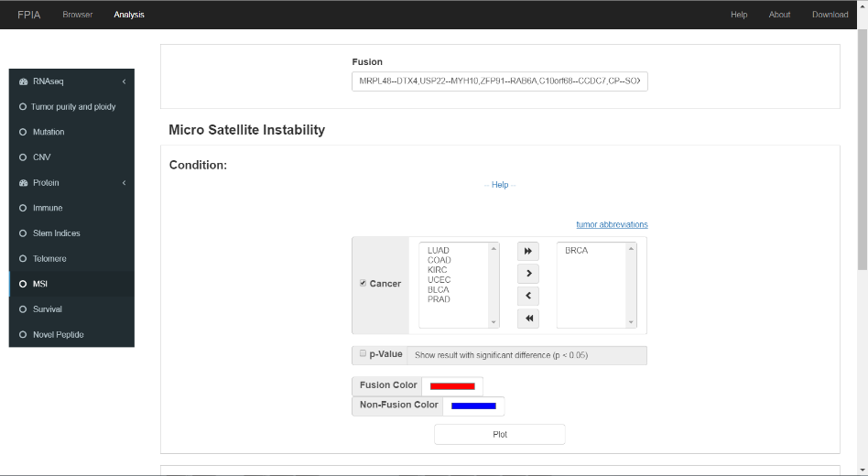Screen dimensions: 868x476
Task: Click circle icon beside Survival
Action: tap(23, 309)
